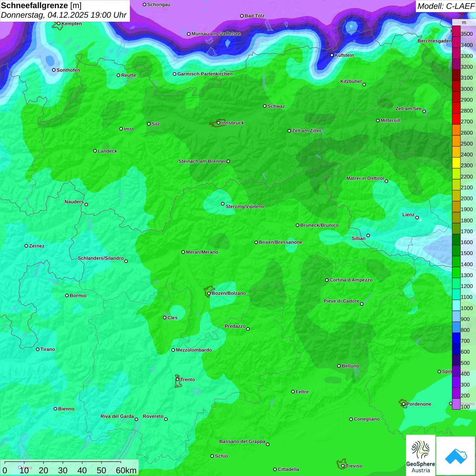
Task: Click the 1000 legend value
Action: coord(467,308)
